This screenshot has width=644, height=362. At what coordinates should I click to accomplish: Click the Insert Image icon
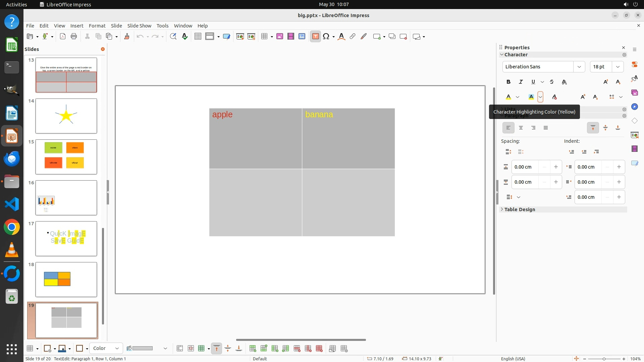coord(280,37)
